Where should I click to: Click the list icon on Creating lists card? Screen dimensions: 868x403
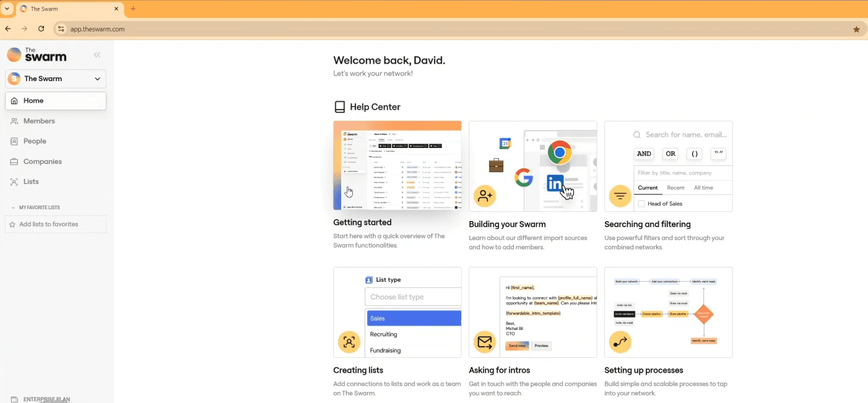click(x=349, y=342)
